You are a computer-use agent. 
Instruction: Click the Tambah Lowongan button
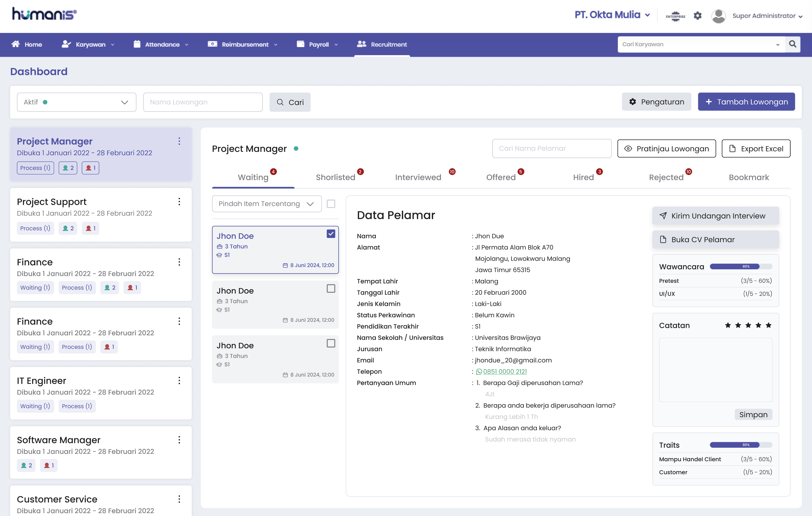tap(746, 102)
